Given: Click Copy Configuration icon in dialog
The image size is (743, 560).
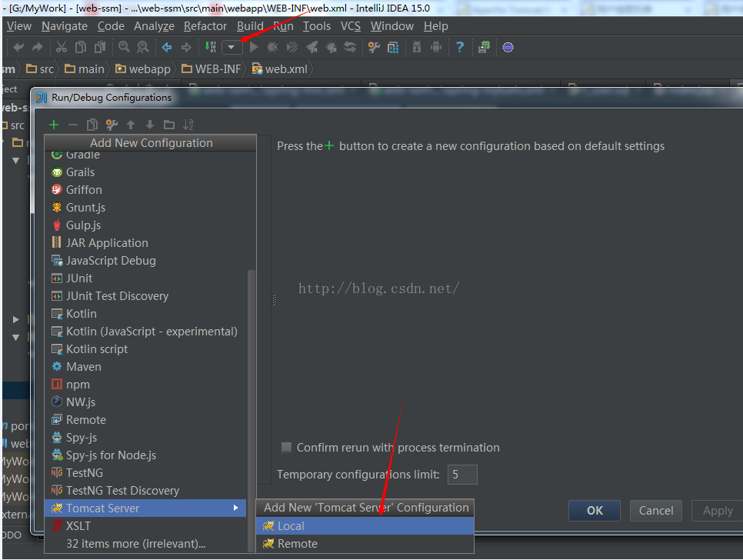Looking at the screenshot, I should (x=92, y=125).
